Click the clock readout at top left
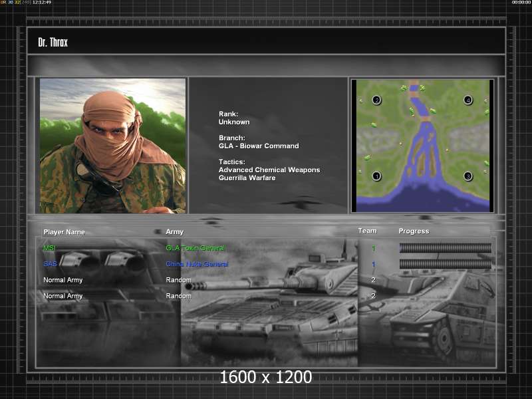This screenshot has height=399, width=532. tap(42, 3)
